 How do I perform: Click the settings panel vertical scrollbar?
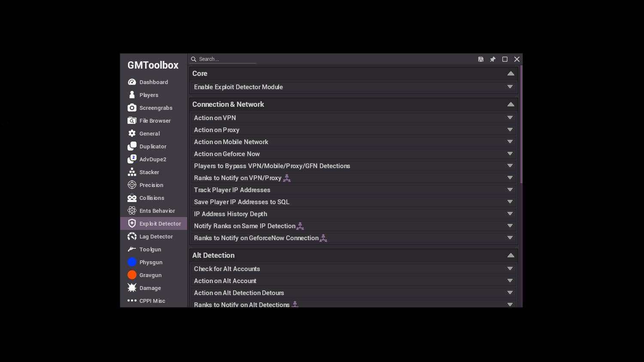[521, 124]
